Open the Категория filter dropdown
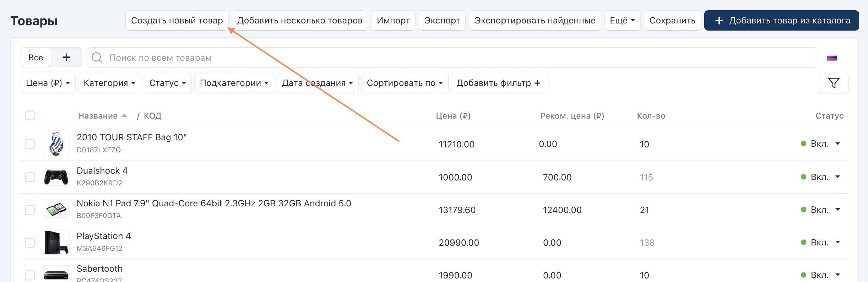The image size is (868, 282). point(109,83)
